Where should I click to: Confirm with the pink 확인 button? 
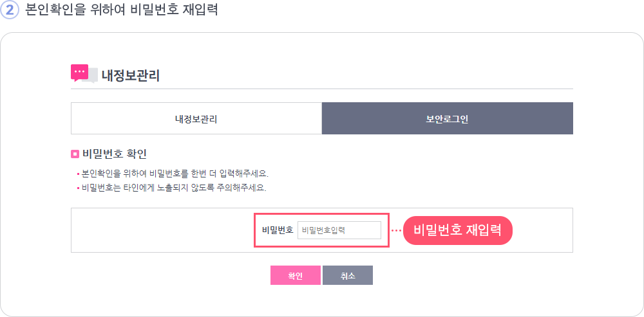click(x=296, y=275)
